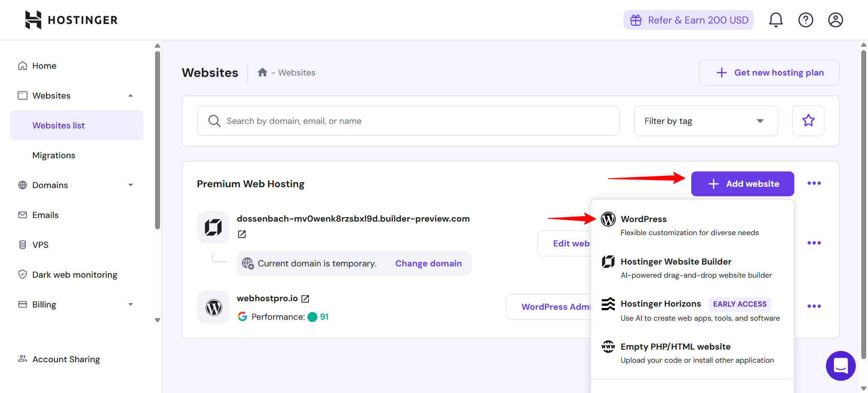This screenshot has width=868, height=393.
Task: Open the help question mark icon
Action: click(806, 20)
